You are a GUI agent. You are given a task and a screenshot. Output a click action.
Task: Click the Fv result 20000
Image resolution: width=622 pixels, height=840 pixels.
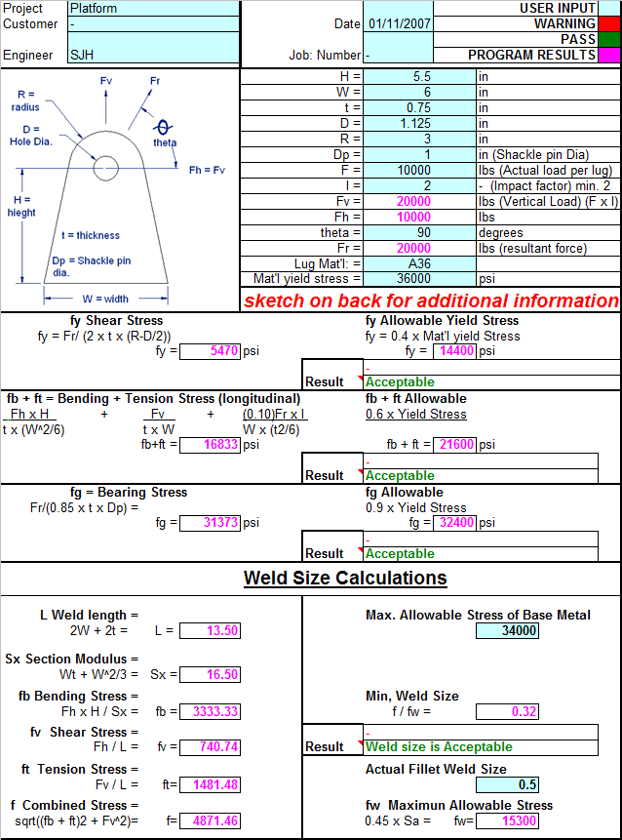419,201
